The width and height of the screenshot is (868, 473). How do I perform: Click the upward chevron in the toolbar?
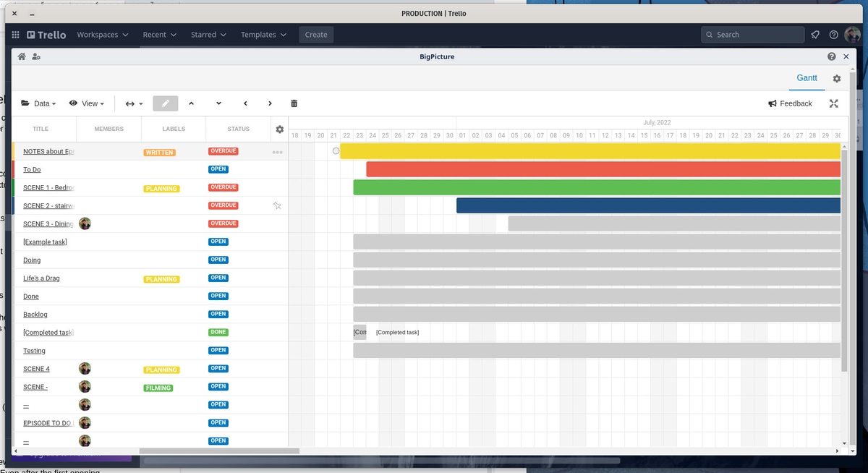click(x=192, y=103)
